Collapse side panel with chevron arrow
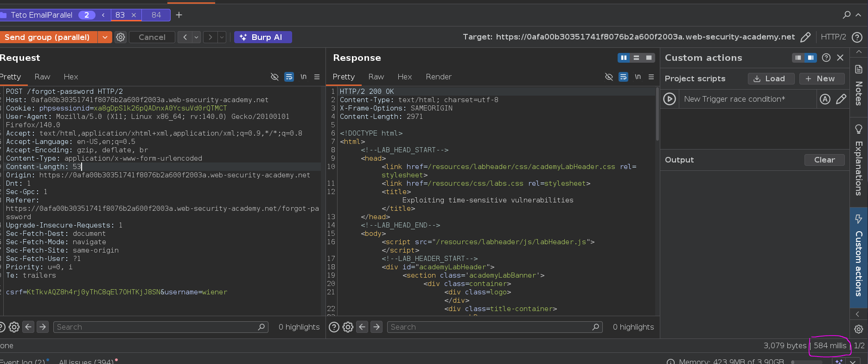The height and width of the screenshot is (364, 868). [858, 314]
